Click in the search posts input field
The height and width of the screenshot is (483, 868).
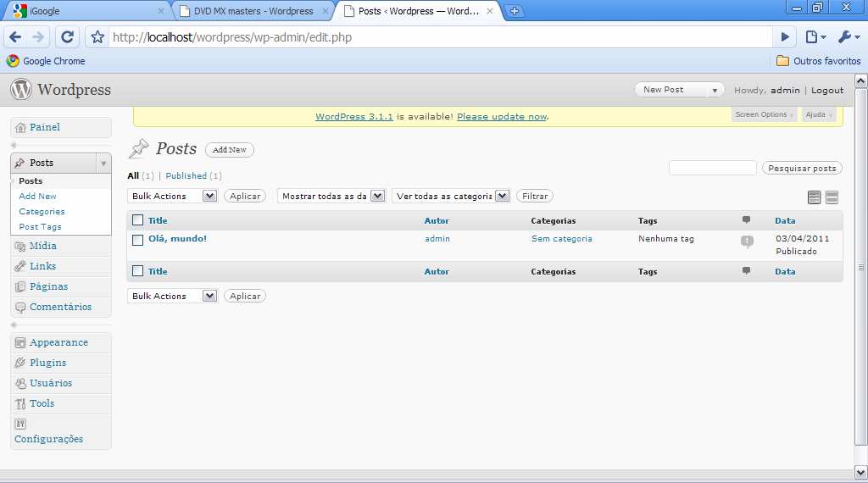(712, 168)
